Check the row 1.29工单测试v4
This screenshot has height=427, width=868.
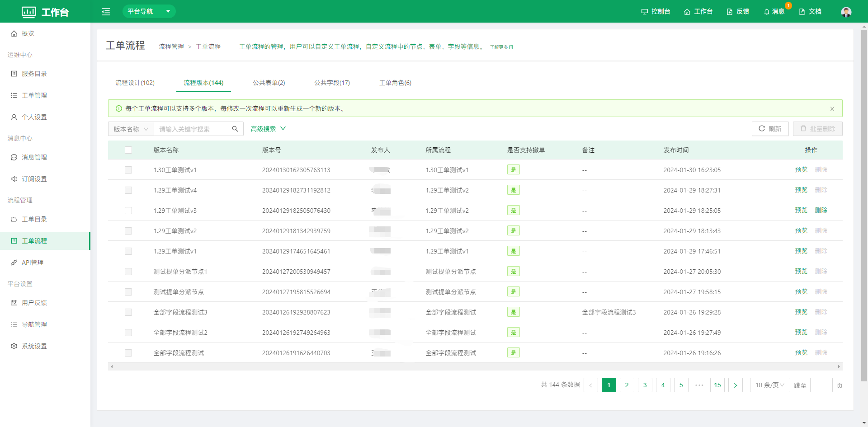(128, 190)
